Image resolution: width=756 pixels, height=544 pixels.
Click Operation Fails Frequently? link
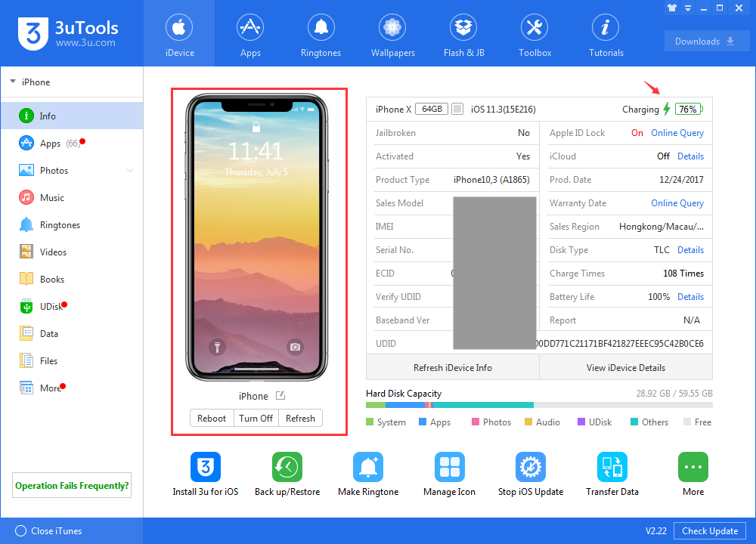[x=72, y=485]
